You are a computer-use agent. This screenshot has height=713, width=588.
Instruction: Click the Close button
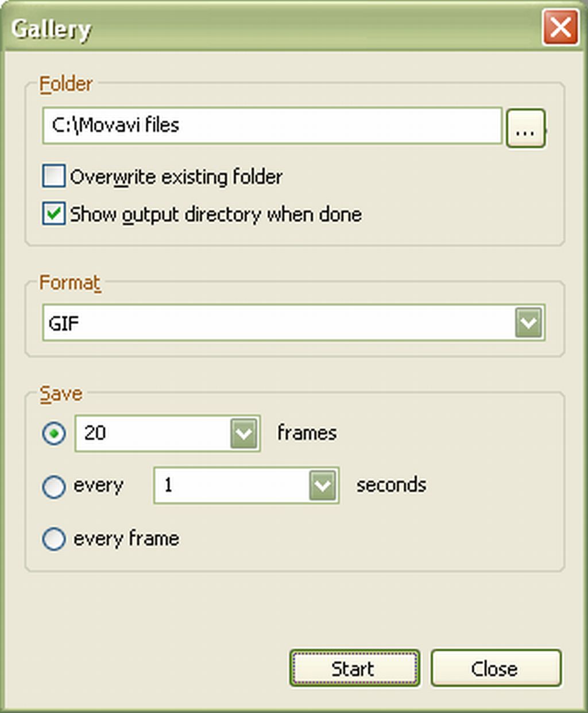coord(496,668)
